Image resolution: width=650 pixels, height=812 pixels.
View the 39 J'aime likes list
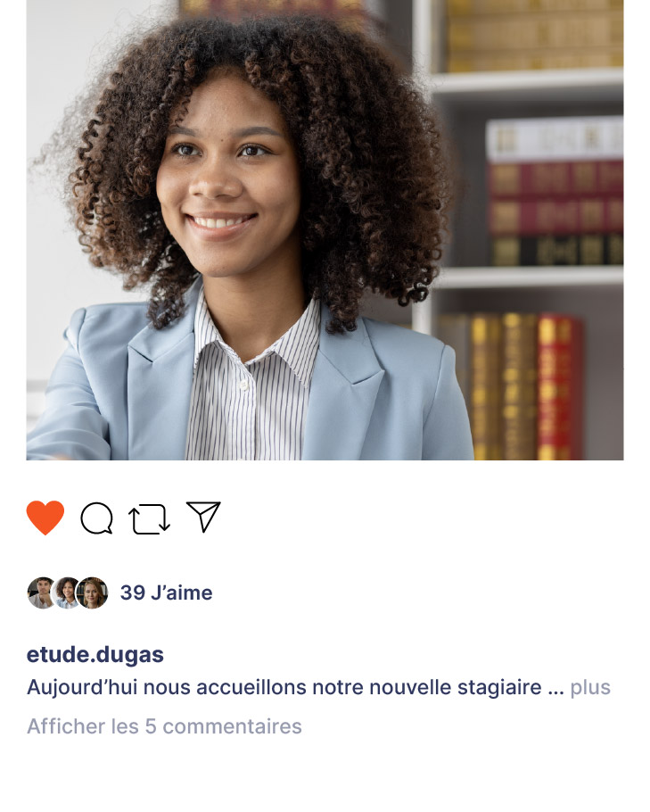click(166, 593)
